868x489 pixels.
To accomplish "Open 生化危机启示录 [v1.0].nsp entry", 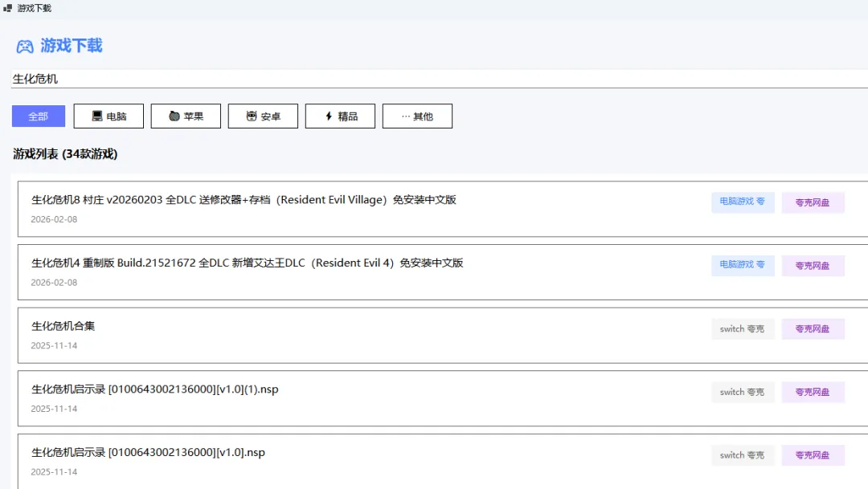I will point(443,462).
